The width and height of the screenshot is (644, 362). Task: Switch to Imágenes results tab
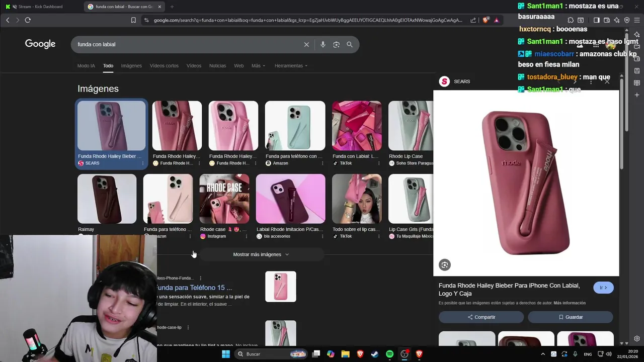(x=131, y=66)
